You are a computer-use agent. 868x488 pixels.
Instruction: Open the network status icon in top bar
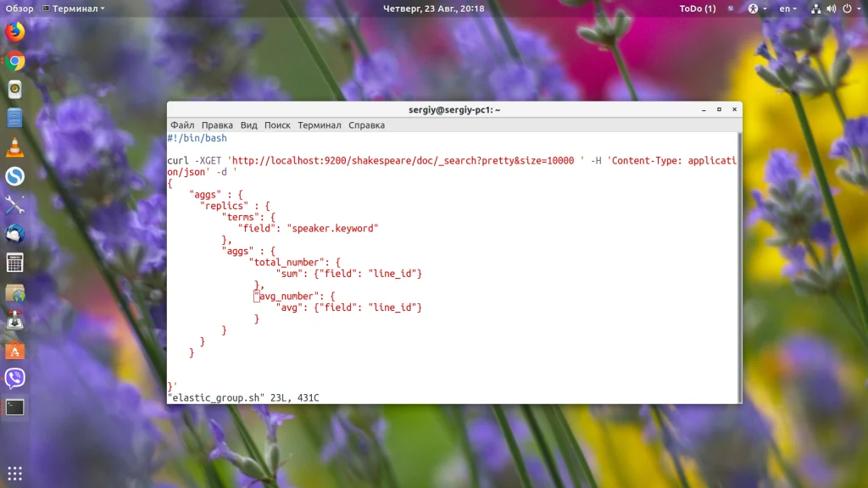tap(816, 8)
